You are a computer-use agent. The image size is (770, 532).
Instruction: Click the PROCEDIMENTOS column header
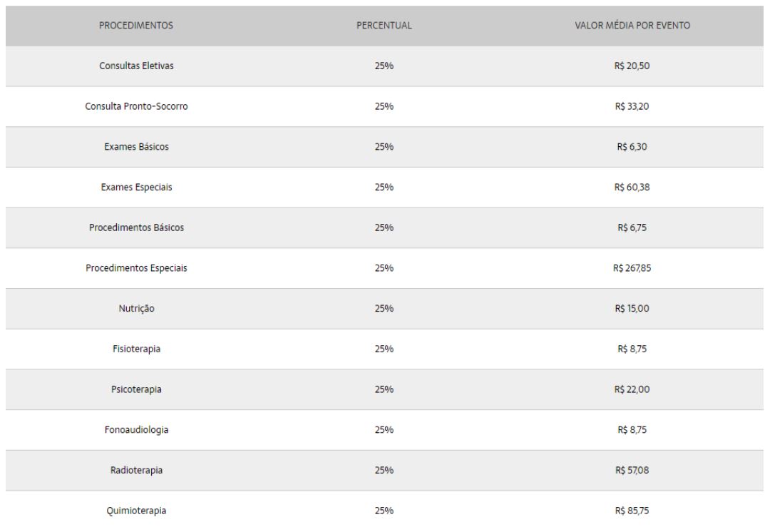136,26
